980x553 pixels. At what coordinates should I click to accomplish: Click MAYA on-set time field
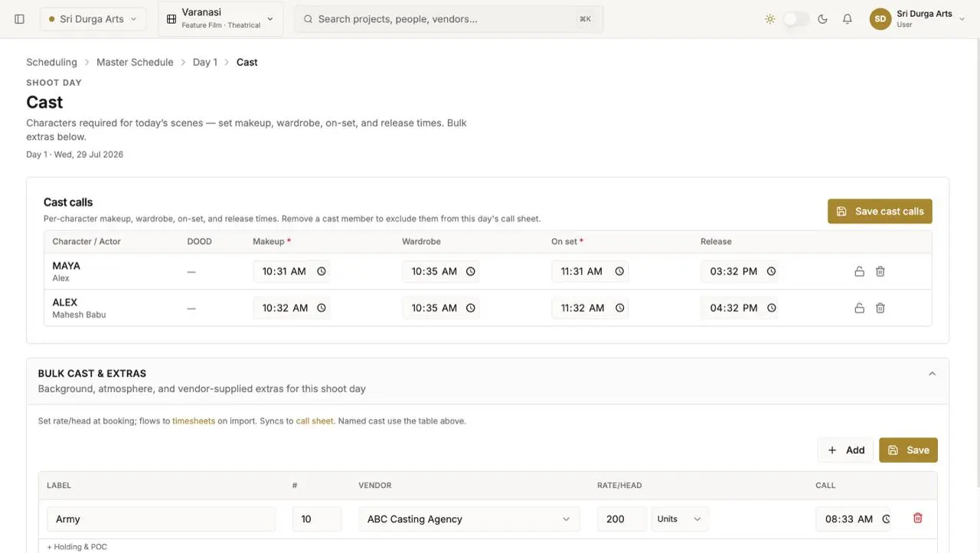(x=590, y=271)
